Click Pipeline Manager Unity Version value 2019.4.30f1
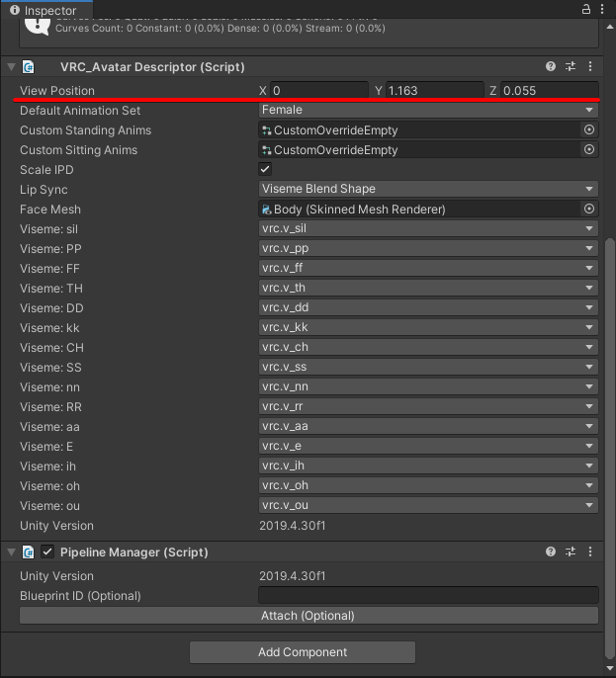Viewport: 616px width, 678px height. pos(292,576)
